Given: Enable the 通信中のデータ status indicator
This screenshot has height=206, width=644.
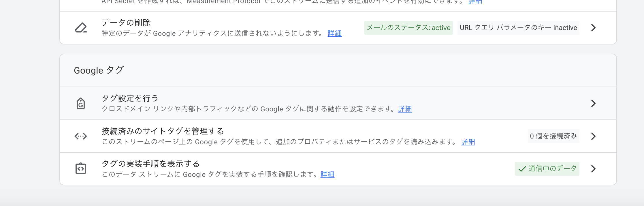Looking at the screenshot, I should 547,169.
